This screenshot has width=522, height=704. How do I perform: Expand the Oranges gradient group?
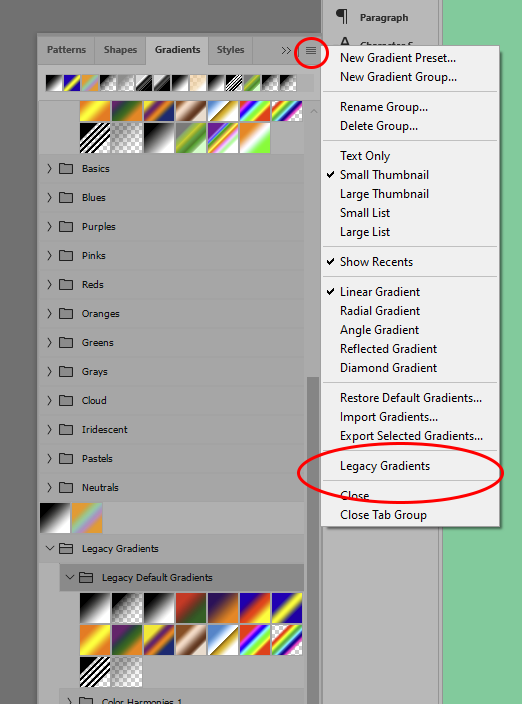click(x=49, y=313)
